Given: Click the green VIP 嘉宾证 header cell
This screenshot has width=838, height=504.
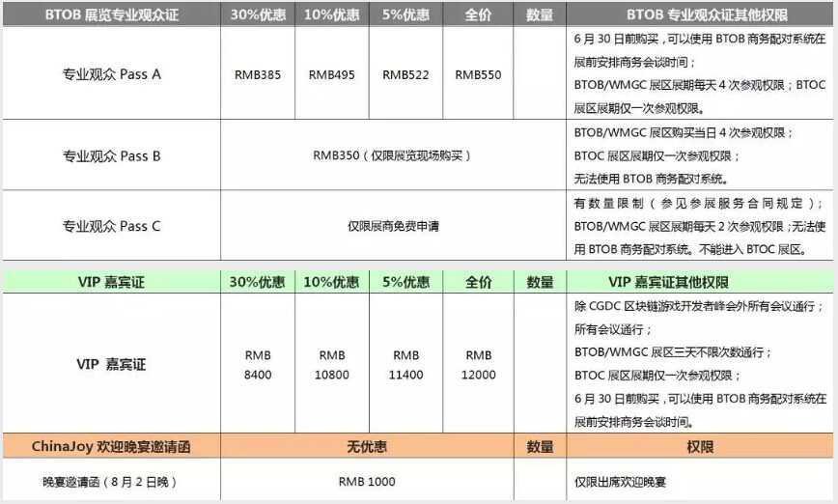Looking at the screenshot, I should pos(112,282).
